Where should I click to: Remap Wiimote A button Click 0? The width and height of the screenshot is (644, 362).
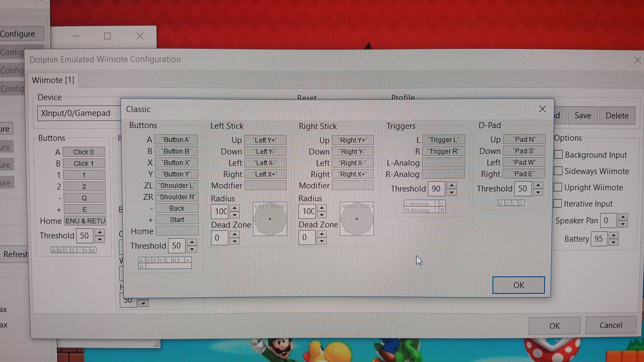(x=84, y=152)
